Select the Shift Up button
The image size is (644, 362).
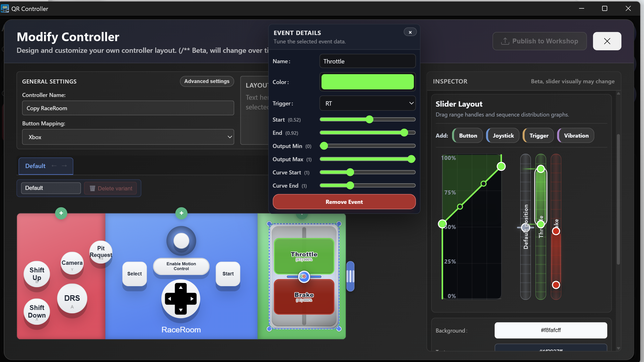37,274
